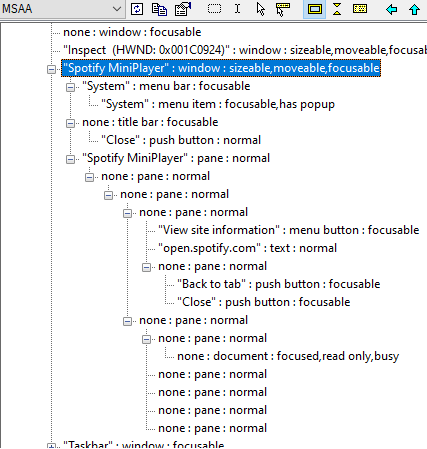The image size is (427, 449).
Task: Select "none : window : focusable" tree row
Action: tap(132, 32)
